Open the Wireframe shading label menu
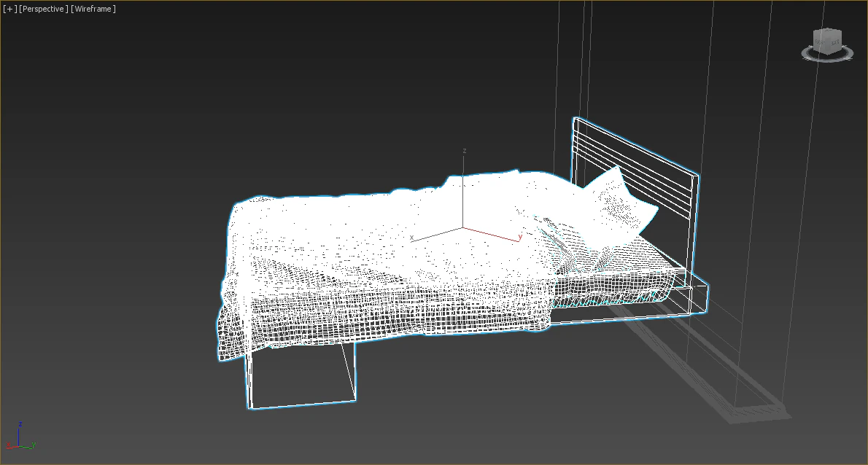The width and height of the screenshot is (868, 465). coord(93,9)
